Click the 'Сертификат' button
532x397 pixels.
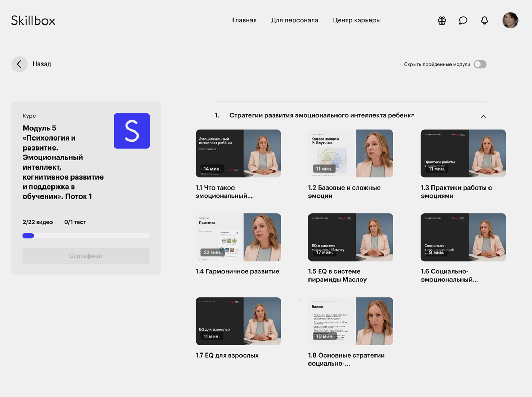[86, 256]
